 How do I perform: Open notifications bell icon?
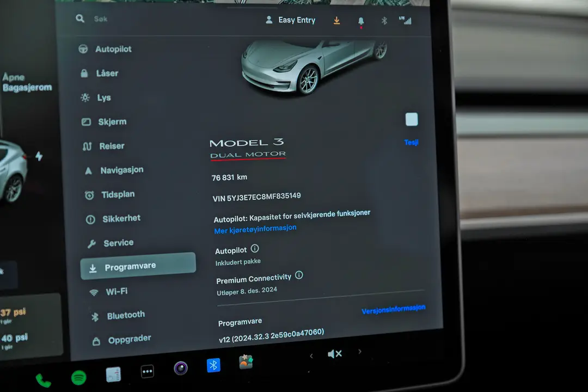point(361,21)
